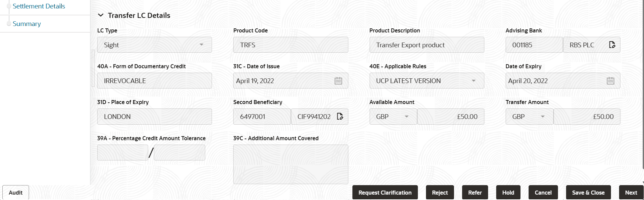
Task: Open the calendar for 31C Date of Issue
Action: (x=338, y=80)
